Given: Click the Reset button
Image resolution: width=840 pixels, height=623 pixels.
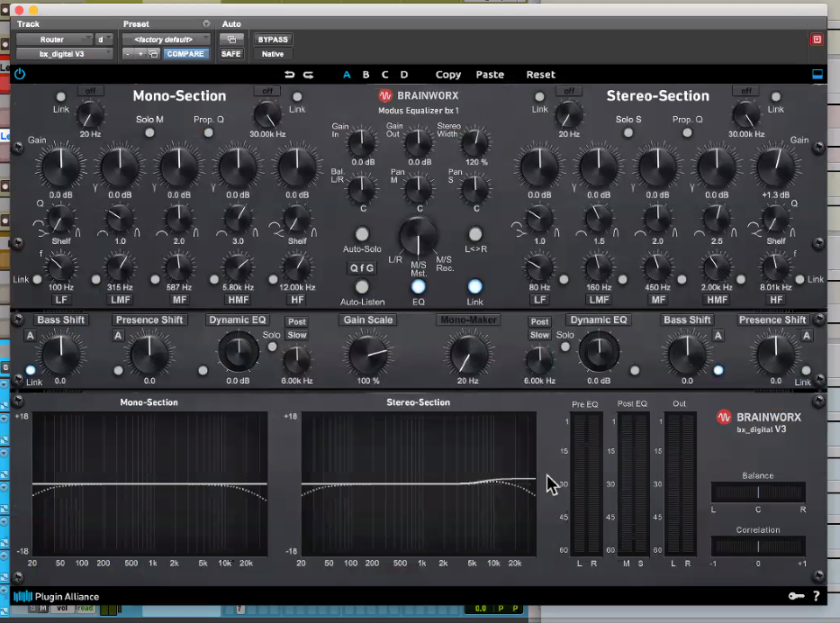Looking at the screenshot, I should coord(540,75).
